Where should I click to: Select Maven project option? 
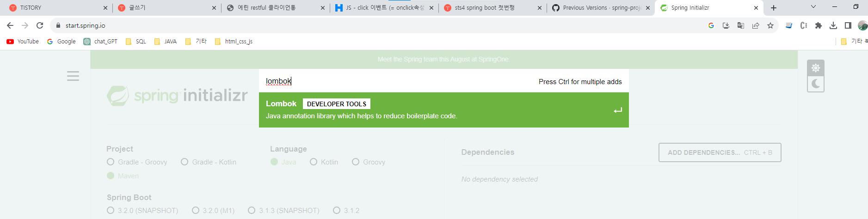123,176
